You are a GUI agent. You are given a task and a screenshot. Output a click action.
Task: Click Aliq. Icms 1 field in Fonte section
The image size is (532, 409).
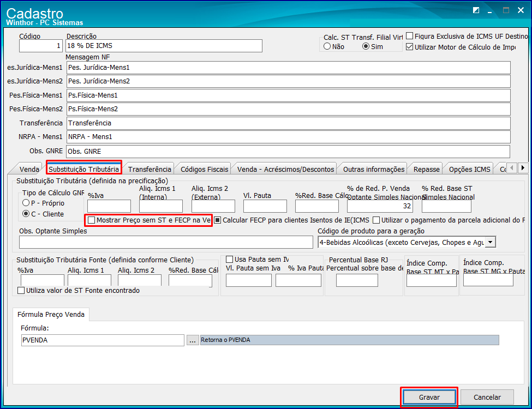tap(89, 280)
